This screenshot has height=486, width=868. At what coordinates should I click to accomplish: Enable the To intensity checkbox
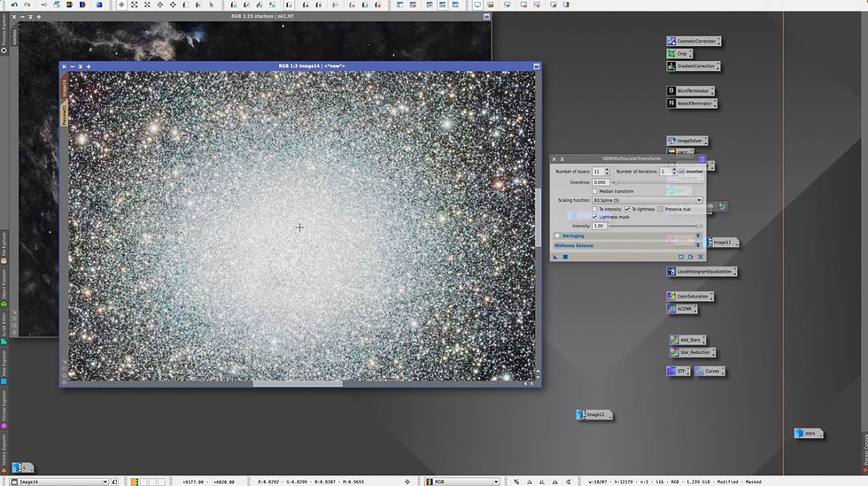594,209
